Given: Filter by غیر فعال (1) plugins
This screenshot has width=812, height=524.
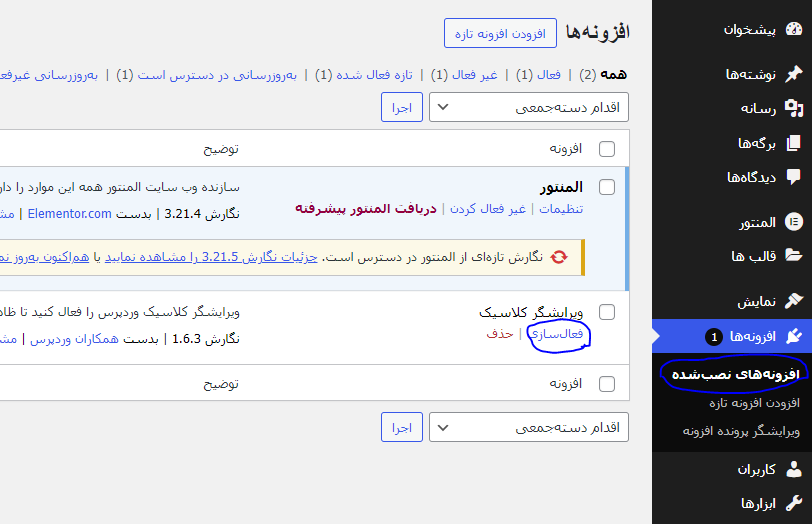Looking at the screenshot, I should 464,75.
